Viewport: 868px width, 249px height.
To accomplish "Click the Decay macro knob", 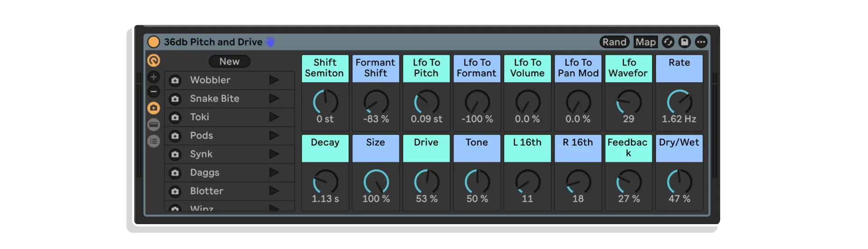I will coord(325,182).
